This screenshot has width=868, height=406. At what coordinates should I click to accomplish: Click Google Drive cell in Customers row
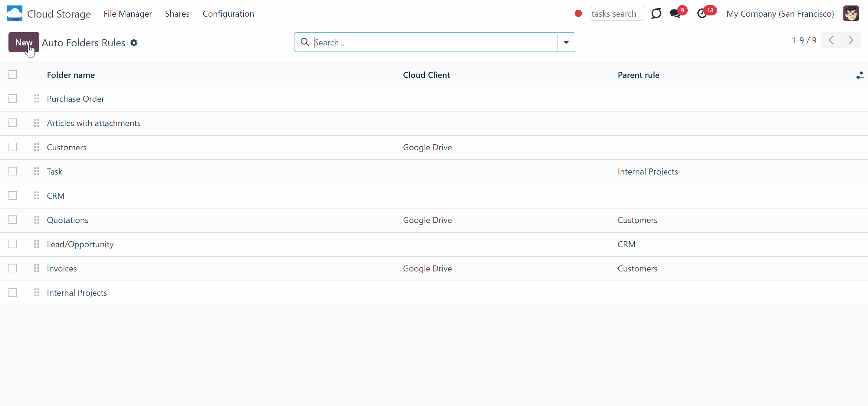(427, 147)
